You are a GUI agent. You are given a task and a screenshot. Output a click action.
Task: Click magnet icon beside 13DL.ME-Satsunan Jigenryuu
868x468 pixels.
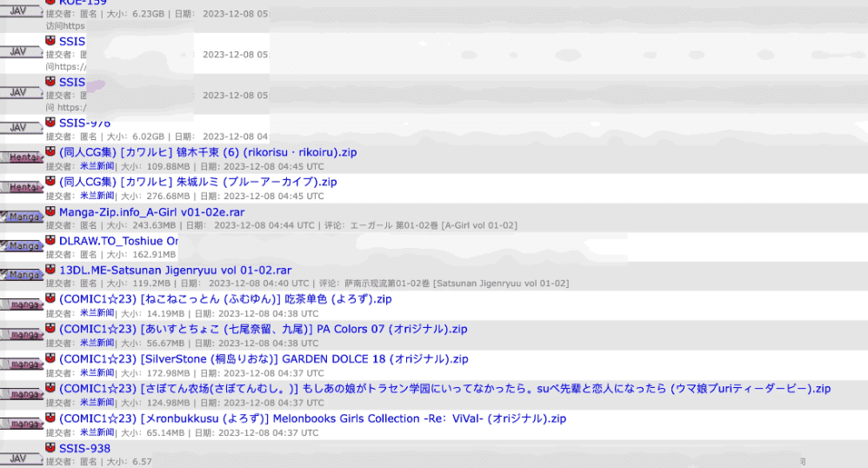coord(50,269)
